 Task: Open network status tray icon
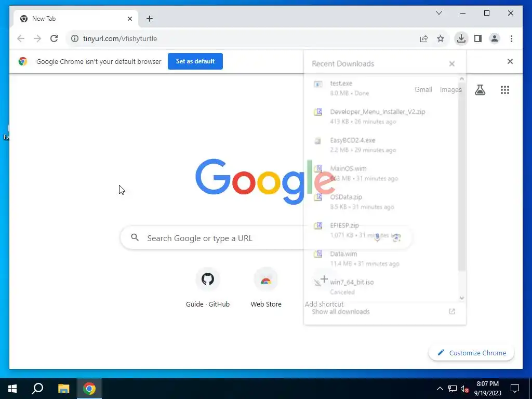point(453,389)
